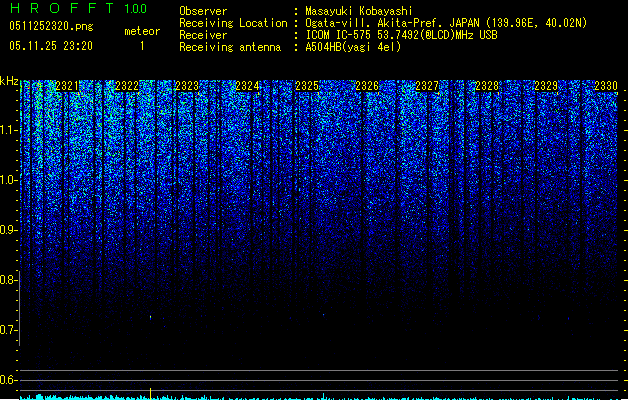Click the Receiver label
The image size is (629, 400).
point(203,35)
